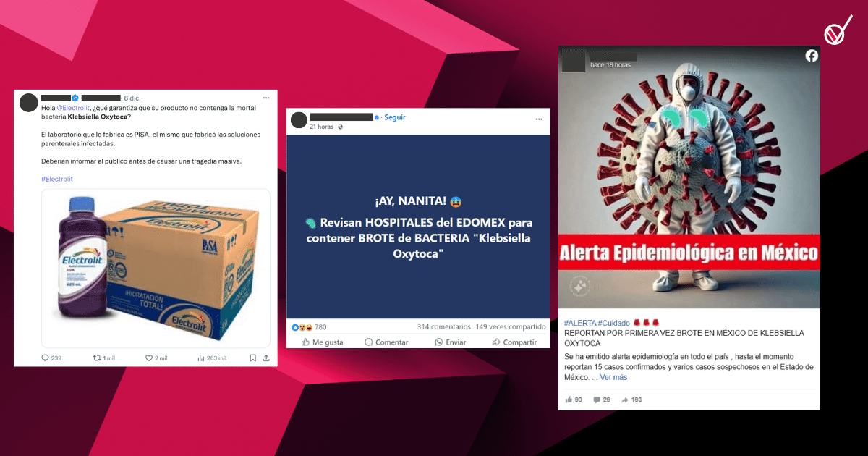The height and width of the screenshot is (456, 868).
Task: Click the retweet icon showing 1 mil
Action: (98, 358)
